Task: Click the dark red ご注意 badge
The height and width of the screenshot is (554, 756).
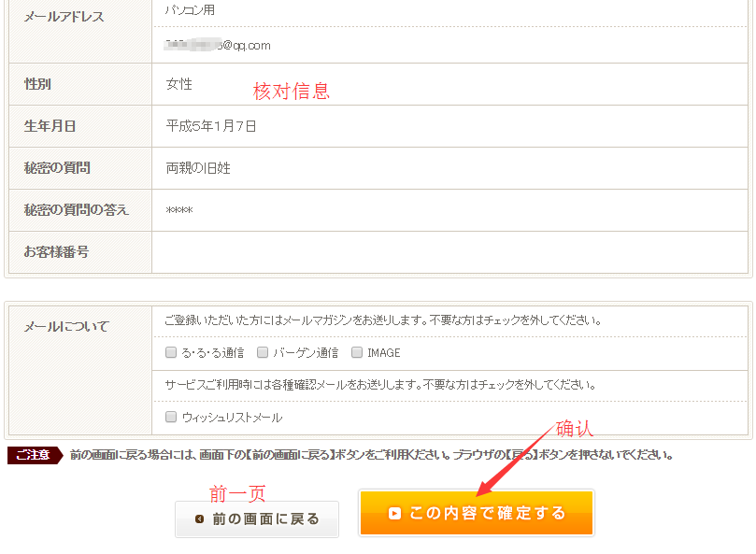Action: pyautogui.click(x=34, y=455)
